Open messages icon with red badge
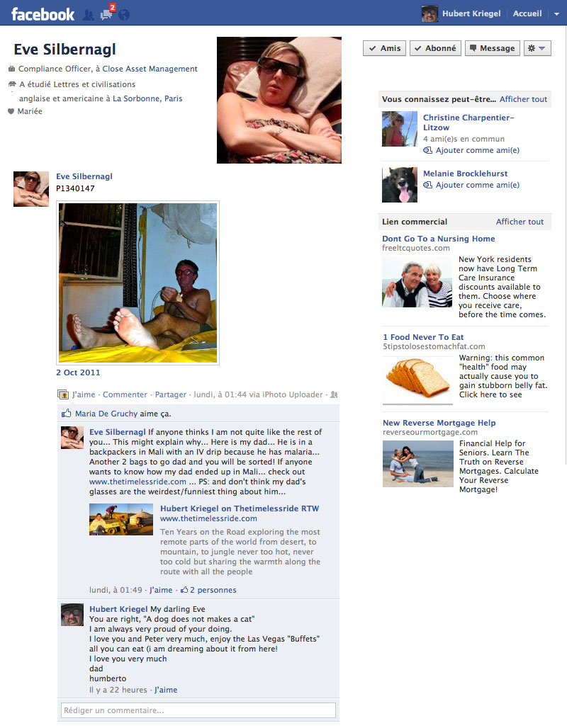The width and height of the screenshot is (567, 728). (107, 13)
